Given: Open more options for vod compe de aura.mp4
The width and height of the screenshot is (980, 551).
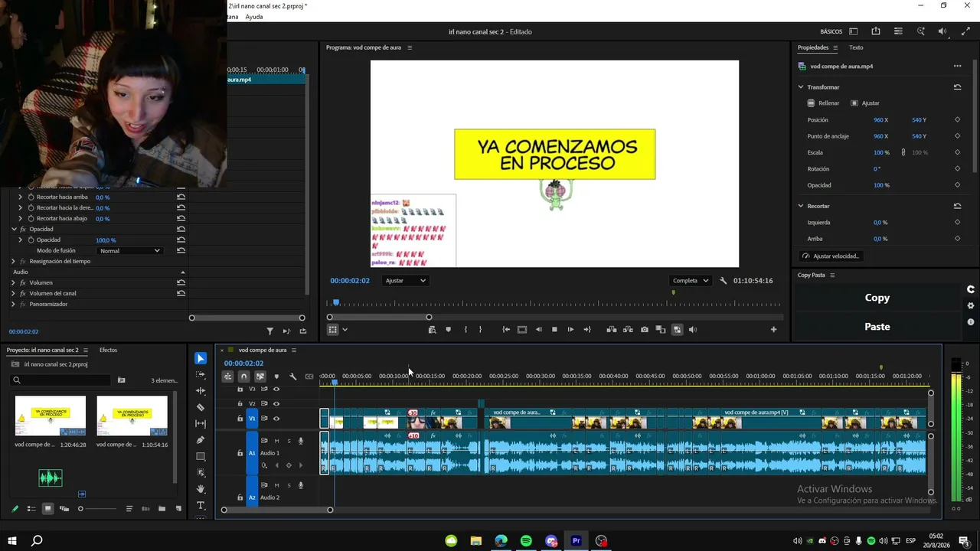Looking at the screenshot, I should pos(957,67).
